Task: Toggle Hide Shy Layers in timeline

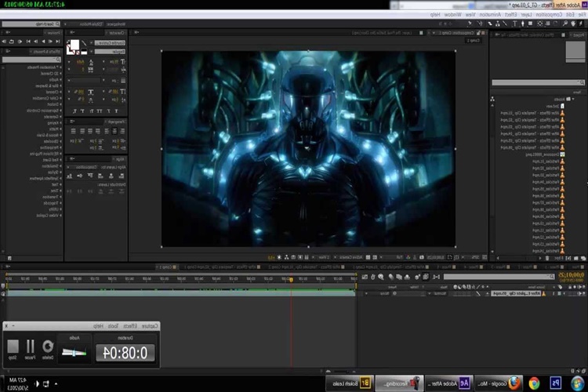Action: pos(407,277)
